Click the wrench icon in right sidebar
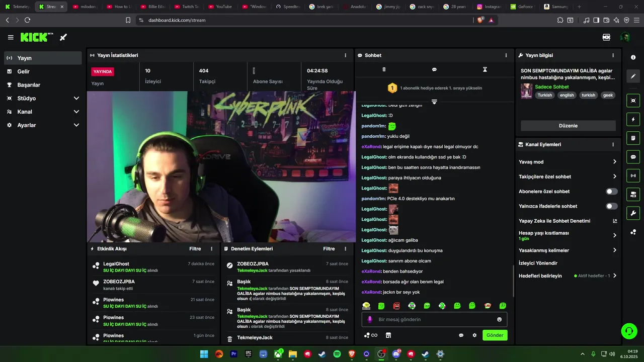The width and height of the screenshot is (644, 362). 633,213
